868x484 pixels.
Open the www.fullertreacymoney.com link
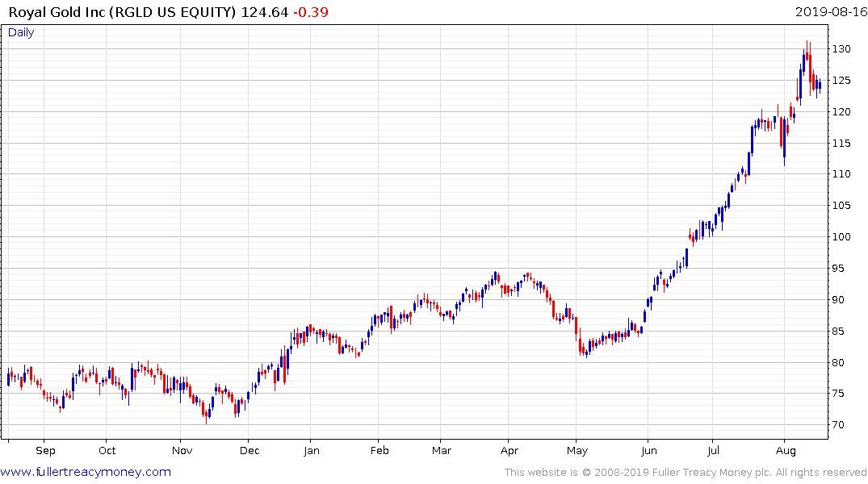[86, 472]
